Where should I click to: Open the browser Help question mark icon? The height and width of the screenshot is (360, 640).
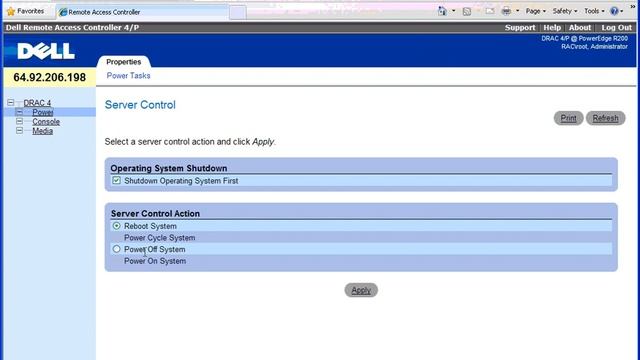(x=614, y=11)
